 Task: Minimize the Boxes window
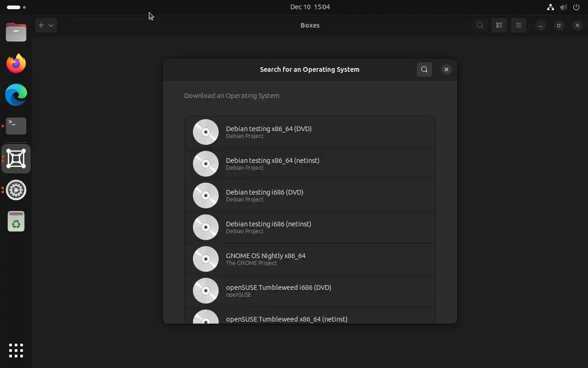541,25
